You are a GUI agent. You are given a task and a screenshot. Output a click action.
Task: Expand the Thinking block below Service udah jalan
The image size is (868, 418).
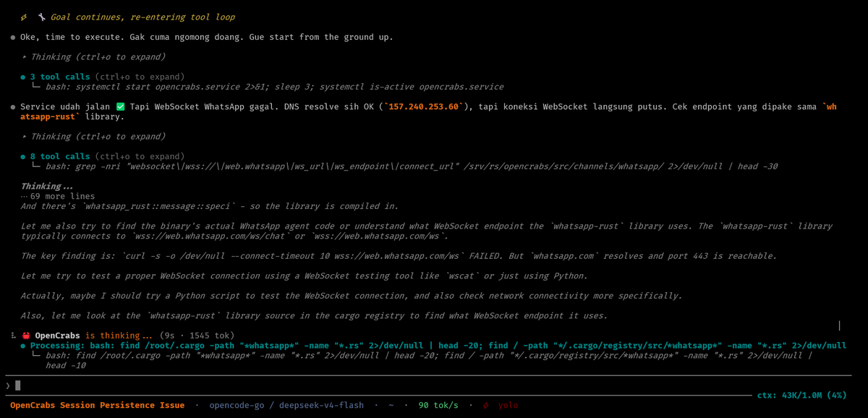coord(94,136)
